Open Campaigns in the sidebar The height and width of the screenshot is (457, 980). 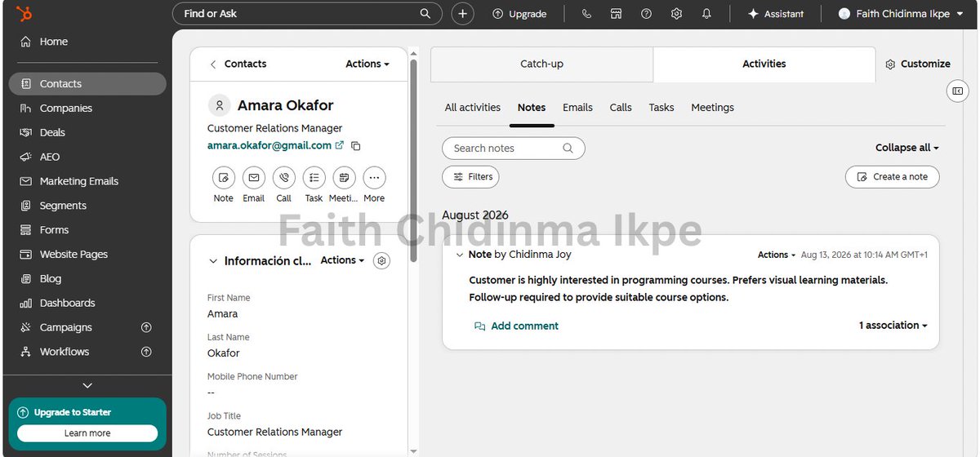click(x=87, y=327)
